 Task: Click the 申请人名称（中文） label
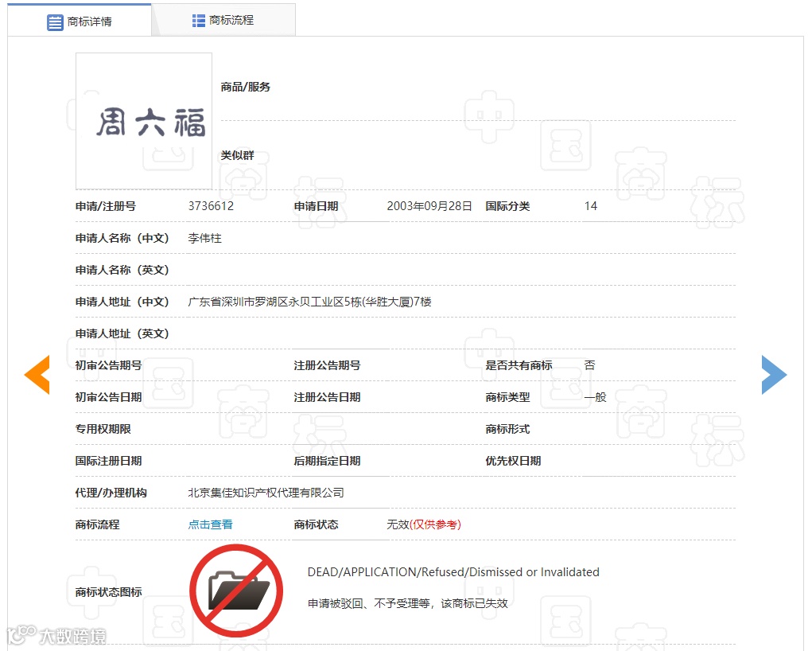(x=122, y=238)
